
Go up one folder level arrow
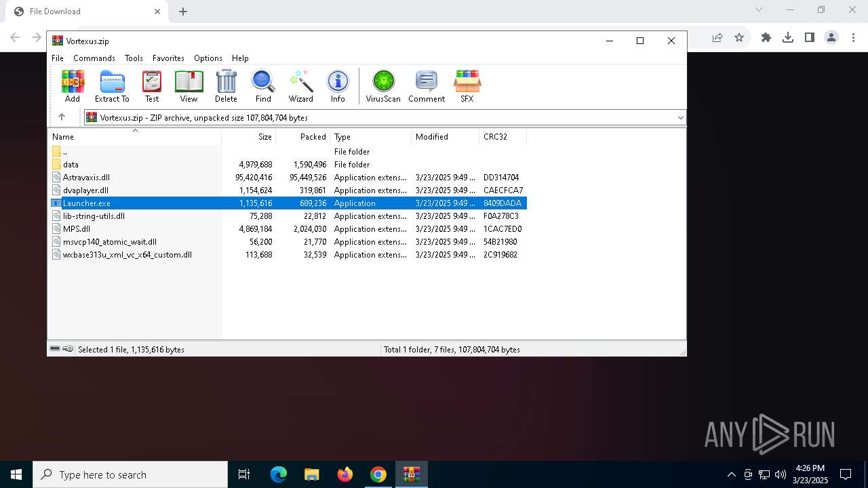pos(62,117)
